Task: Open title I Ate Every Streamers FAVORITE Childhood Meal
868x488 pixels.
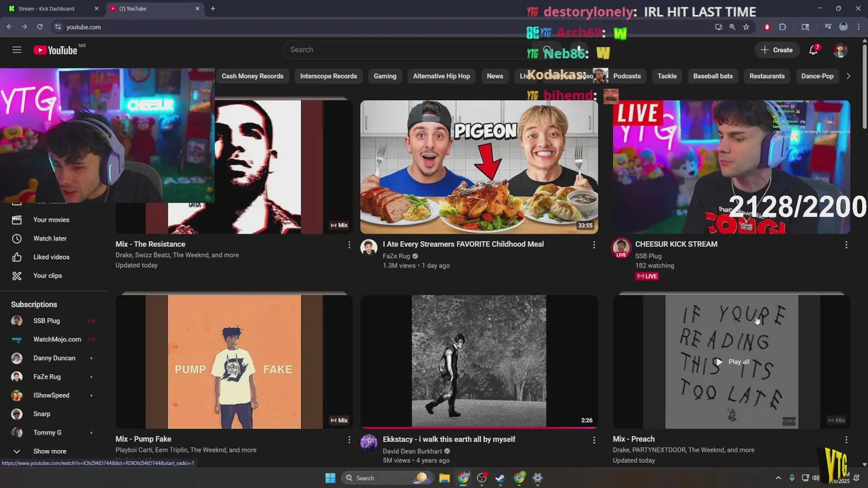Action: coord(463,244)
